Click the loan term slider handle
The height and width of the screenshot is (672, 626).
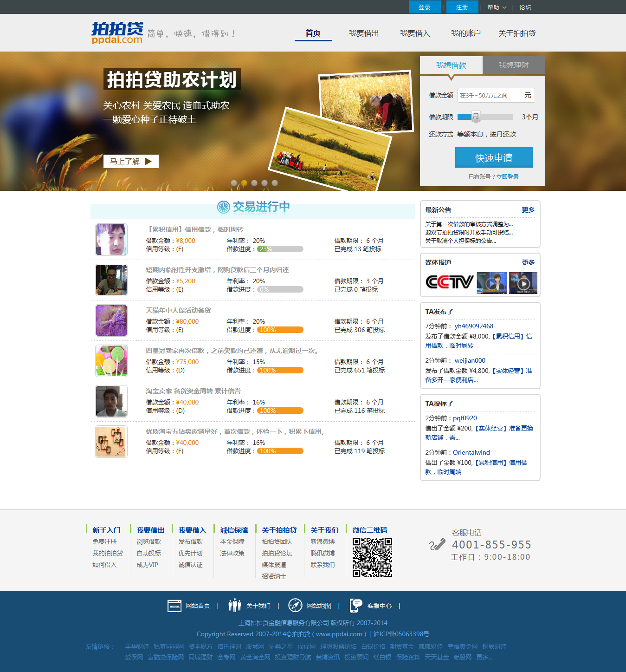[x=476, y=117]
